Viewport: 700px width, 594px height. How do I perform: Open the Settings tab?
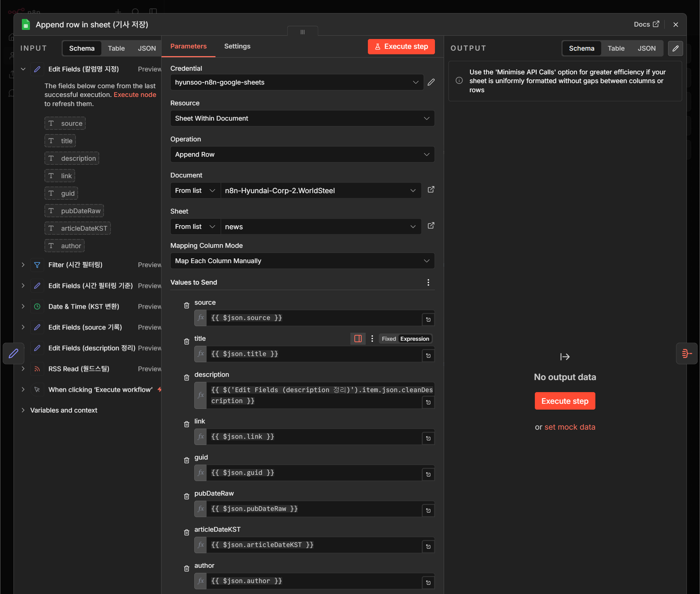(237, 46)
